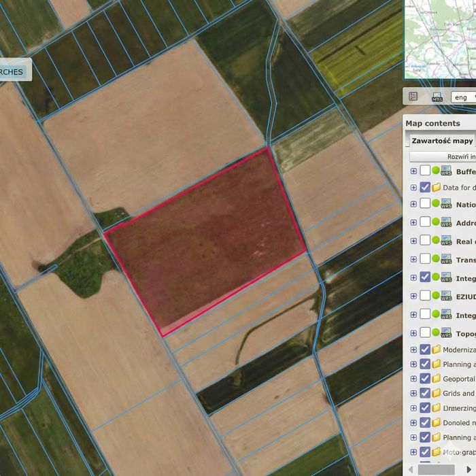Expand the Moderniza group node
This screenshot has width=476, height=476.
click(x=413, y=350)
